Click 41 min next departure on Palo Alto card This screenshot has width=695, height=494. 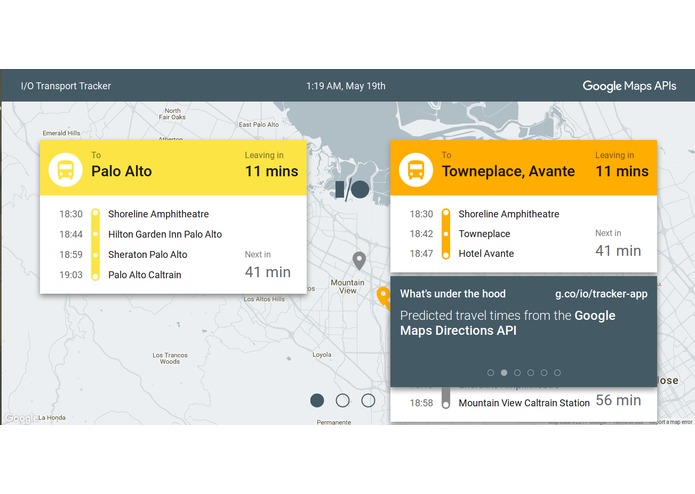click(x=268, y=272)
